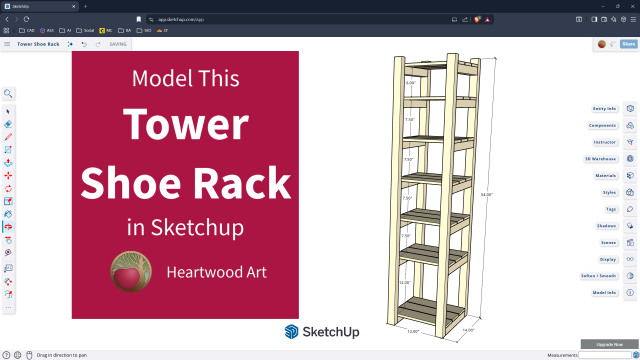Select the Move tool
The height and width of the screenshot is (360, 640).
(8, 176)
